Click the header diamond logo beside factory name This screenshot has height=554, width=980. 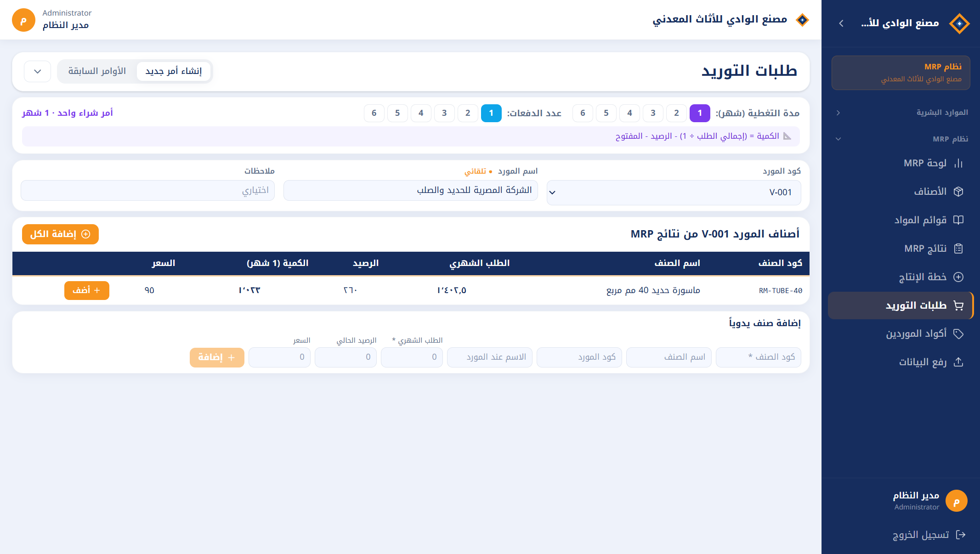point(802,20)
